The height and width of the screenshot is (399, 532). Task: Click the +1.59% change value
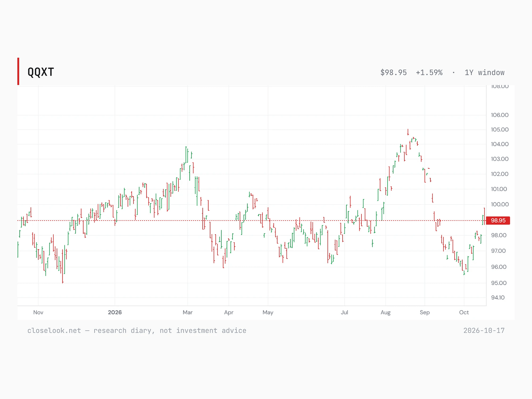click(429, 72)
